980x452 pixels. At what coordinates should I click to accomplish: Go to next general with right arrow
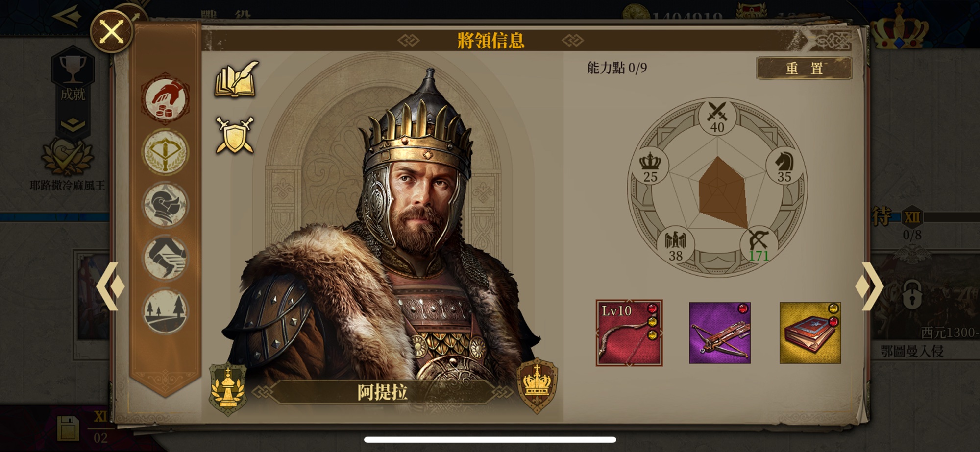(x=869, y=286)
